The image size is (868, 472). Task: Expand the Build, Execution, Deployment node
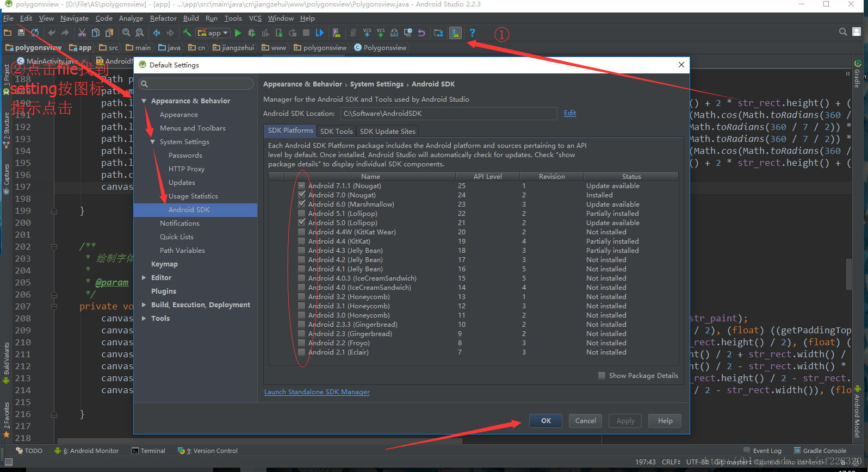(144, 305)
